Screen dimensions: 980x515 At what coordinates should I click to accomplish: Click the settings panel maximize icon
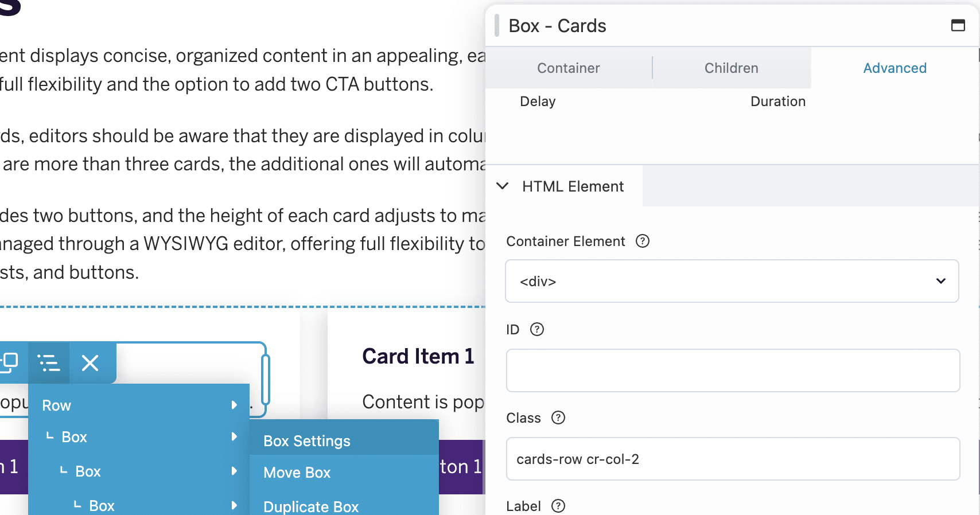(958, 25)
